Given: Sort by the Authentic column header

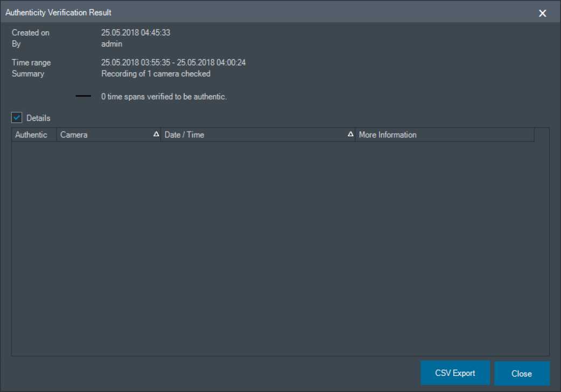Looking at the screenshot, I should click(x=31, y=135).
